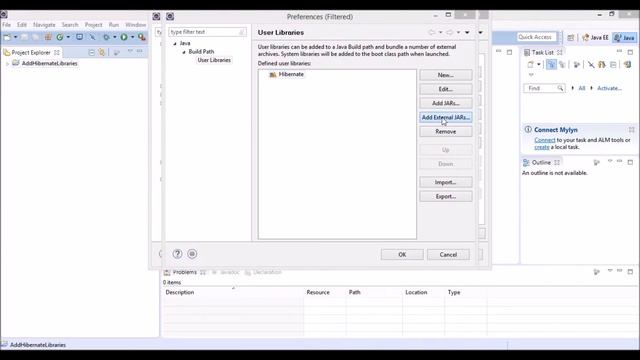Click the Add JARs... button

446,103
